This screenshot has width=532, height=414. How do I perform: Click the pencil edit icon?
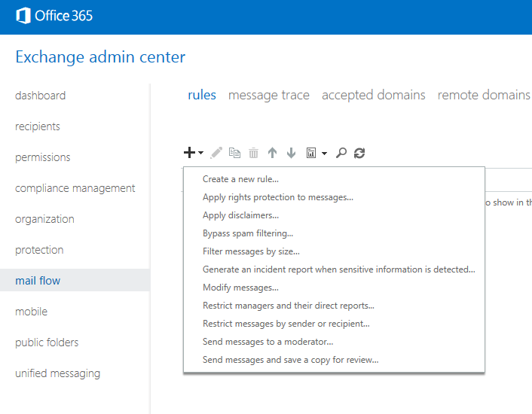pos(216,153)
